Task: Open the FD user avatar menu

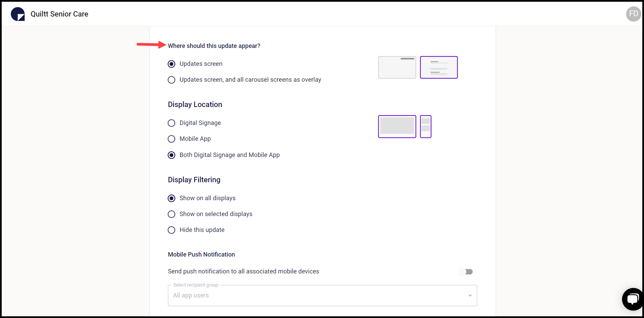Action: click(633, 14)
